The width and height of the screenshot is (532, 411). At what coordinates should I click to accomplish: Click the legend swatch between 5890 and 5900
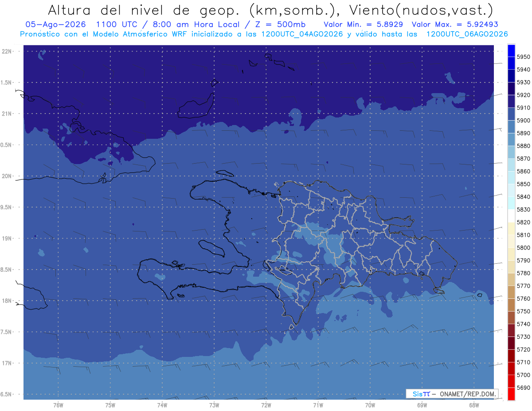pos(511,127)
